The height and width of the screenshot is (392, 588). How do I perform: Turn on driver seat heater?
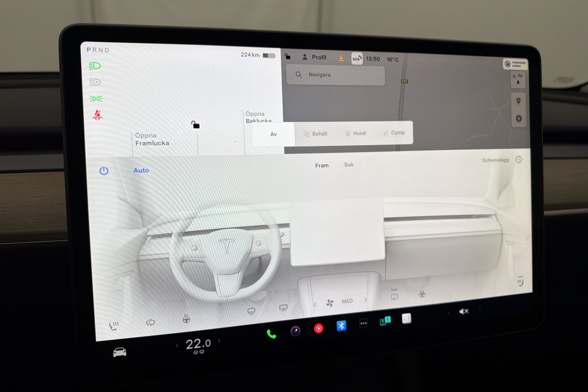pyautogui.click(x=114, y=326)
